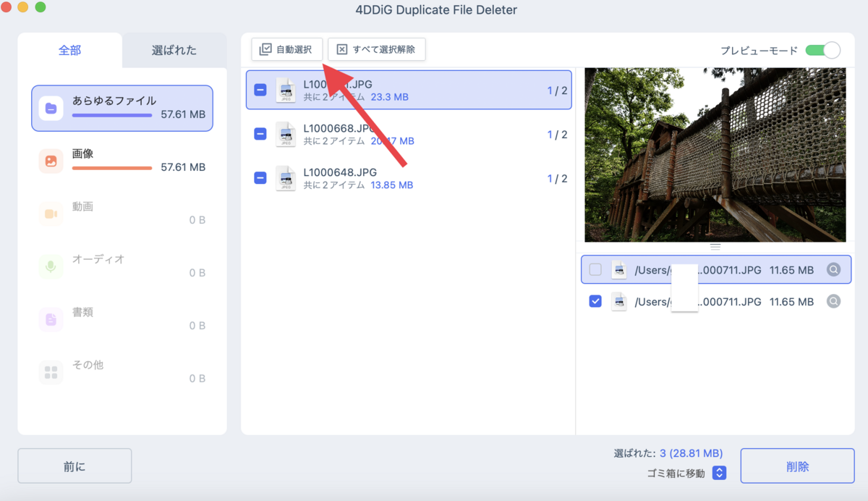Click file icon of the checked duplicate path
This screenshot has width=868, height=501.
[x=618, y=301]
